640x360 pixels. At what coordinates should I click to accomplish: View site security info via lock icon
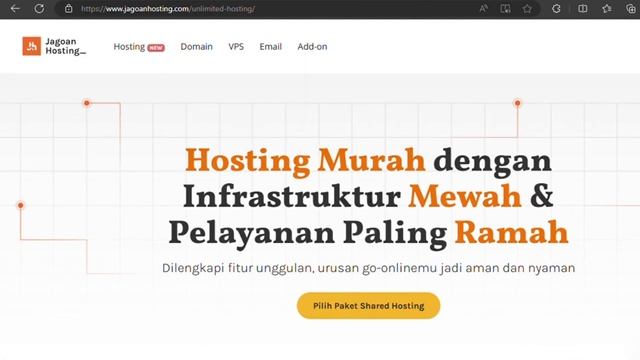coord(69,9)
